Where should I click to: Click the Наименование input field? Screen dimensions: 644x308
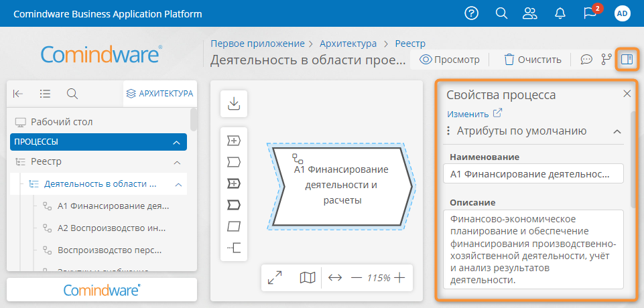click(x=533, y=173)
